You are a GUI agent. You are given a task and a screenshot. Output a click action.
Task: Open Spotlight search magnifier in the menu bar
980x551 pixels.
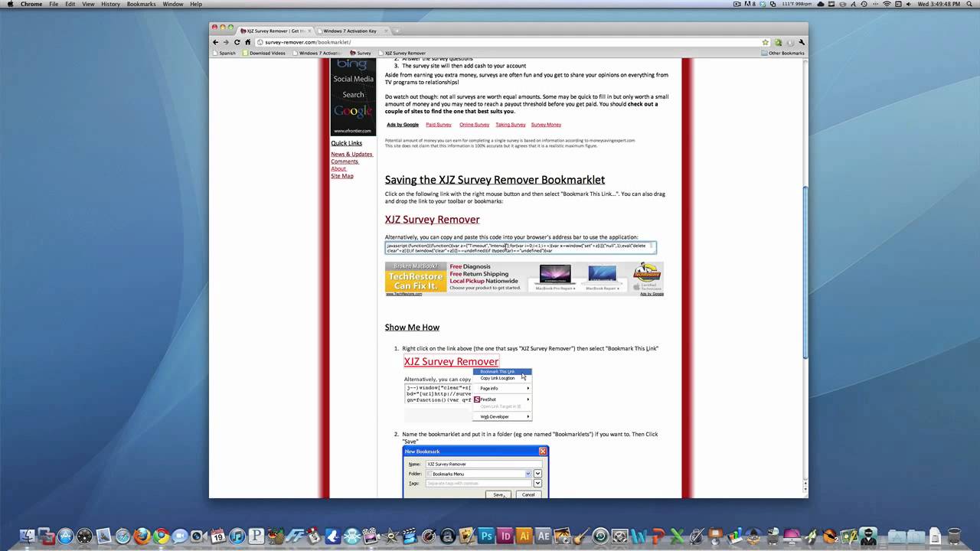(969, 4)
